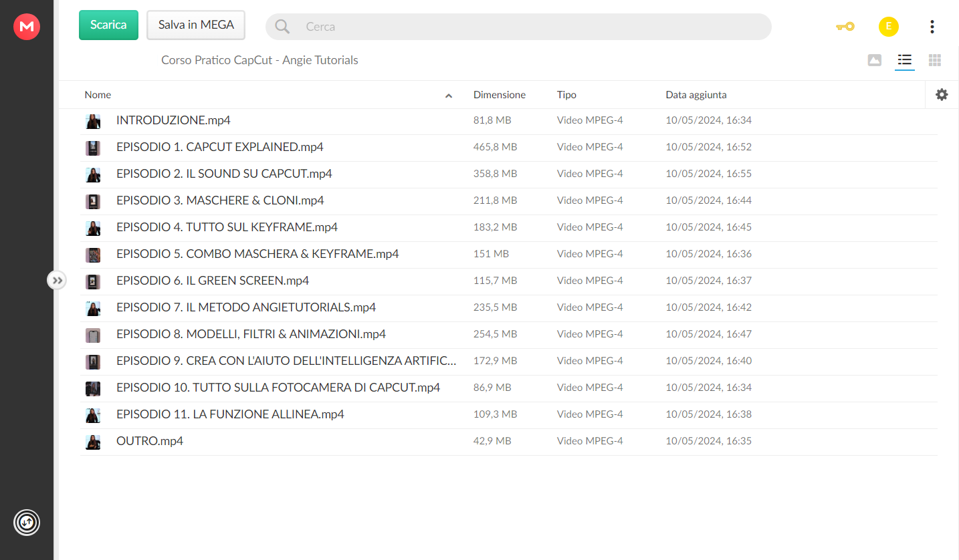Click the search magnifier icon
The height and width of the screenshot is (560, 959).
pos(282,27)
